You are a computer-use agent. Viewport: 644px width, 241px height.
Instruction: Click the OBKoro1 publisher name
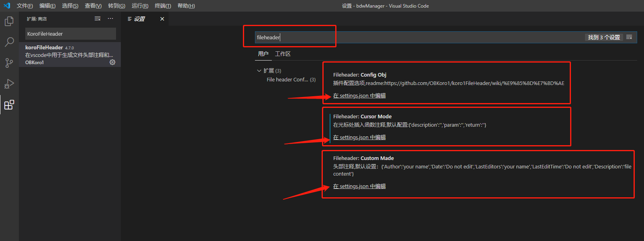[x=35, y=63]
